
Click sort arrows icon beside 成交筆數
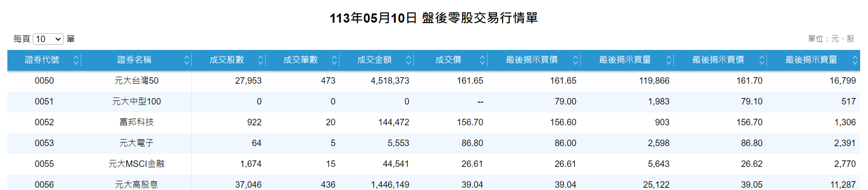334,60
